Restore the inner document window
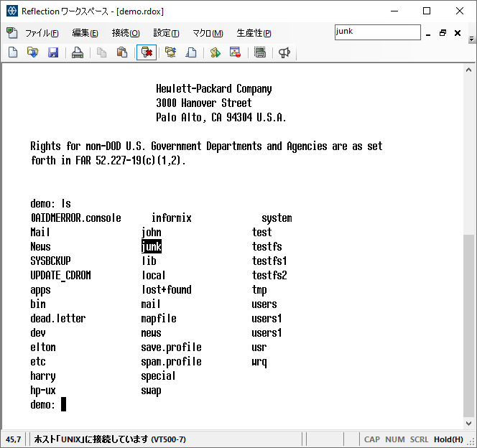The image size is (477, 448). click(x=443, y=33)
